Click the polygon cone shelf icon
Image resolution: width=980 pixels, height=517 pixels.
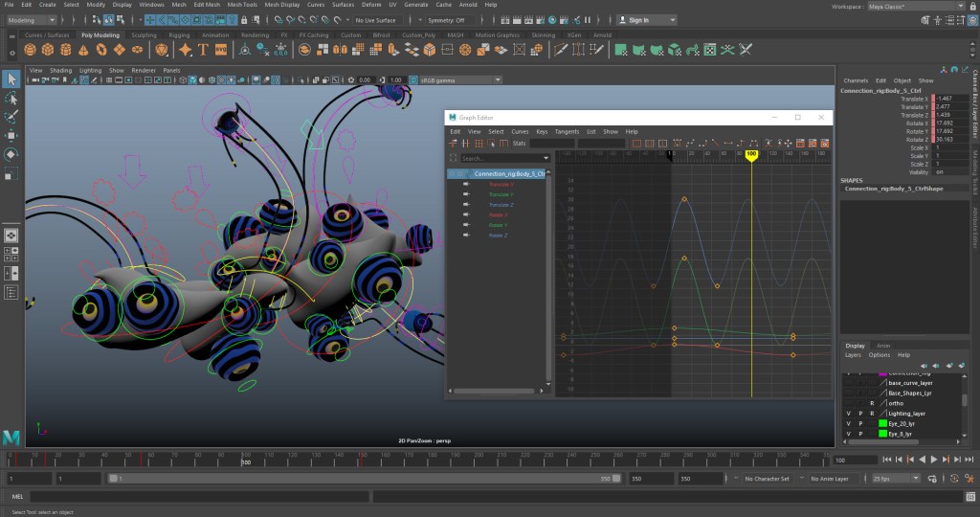[85, 50]
